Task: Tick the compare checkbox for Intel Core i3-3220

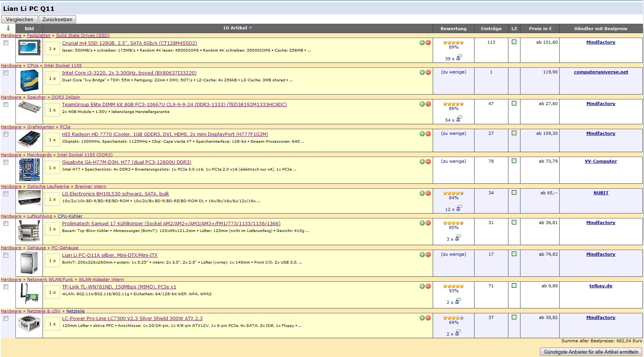Action: pyautogui.click(x=6, y=73)
